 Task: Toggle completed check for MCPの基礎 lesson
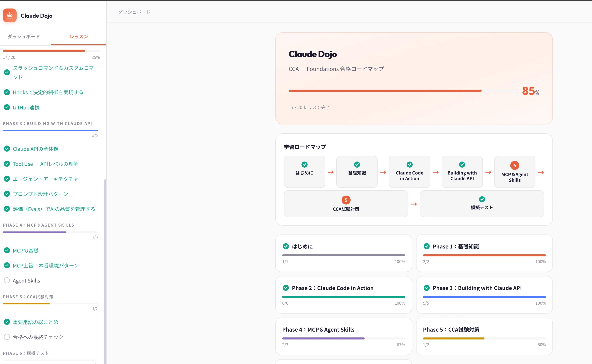coord(7,250)
